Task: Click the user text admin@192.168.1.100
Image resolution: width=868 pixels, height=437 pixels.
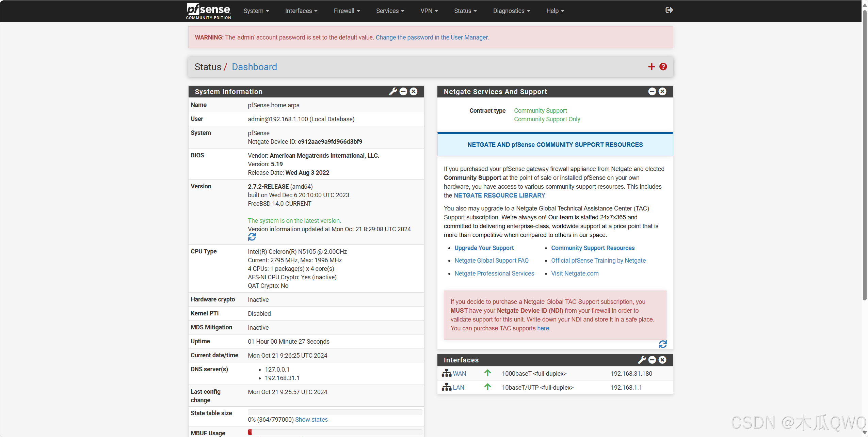Action: (x=278, y=119)
